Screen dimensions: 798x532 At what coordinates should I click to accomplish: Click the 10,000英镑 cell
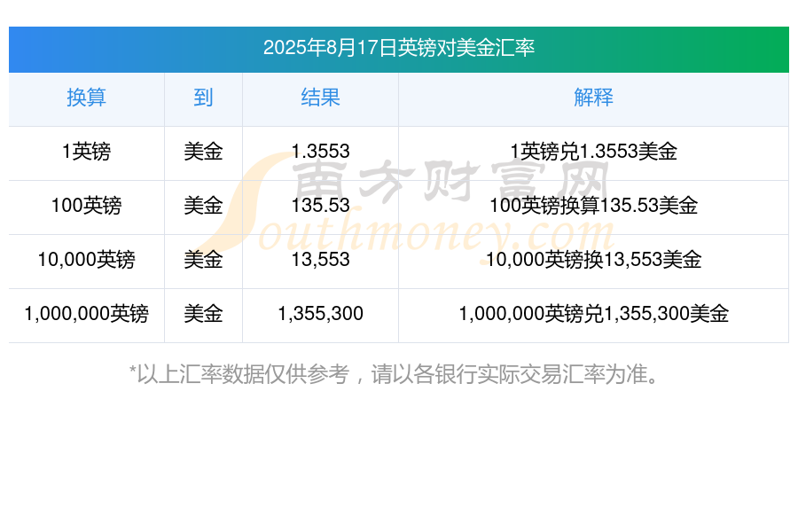point(87,260)
